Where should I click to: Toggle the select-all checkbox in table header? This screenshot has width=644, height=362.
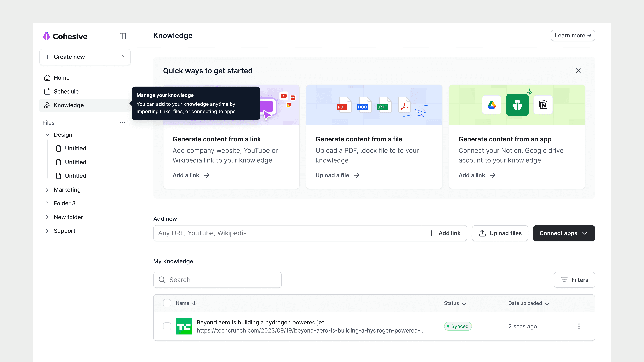pos(167,303)
